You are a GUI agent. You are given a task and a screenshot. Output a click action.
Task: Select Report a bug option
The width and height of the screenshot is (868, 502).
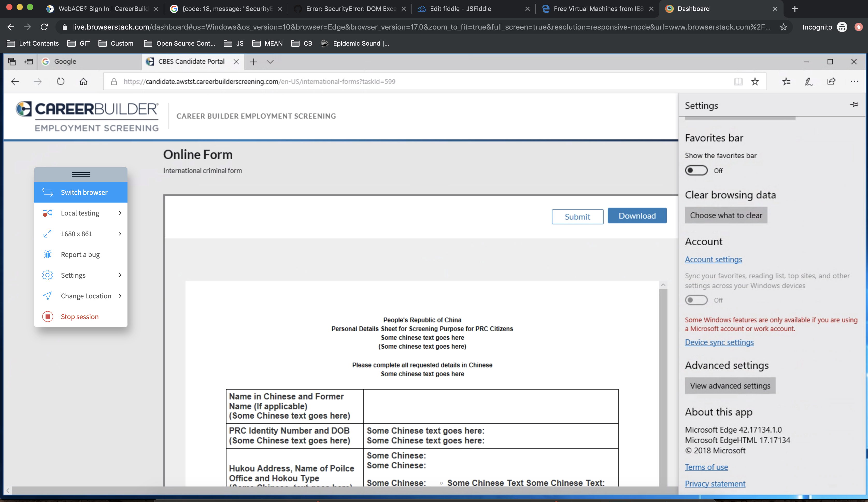pos(81,254)
